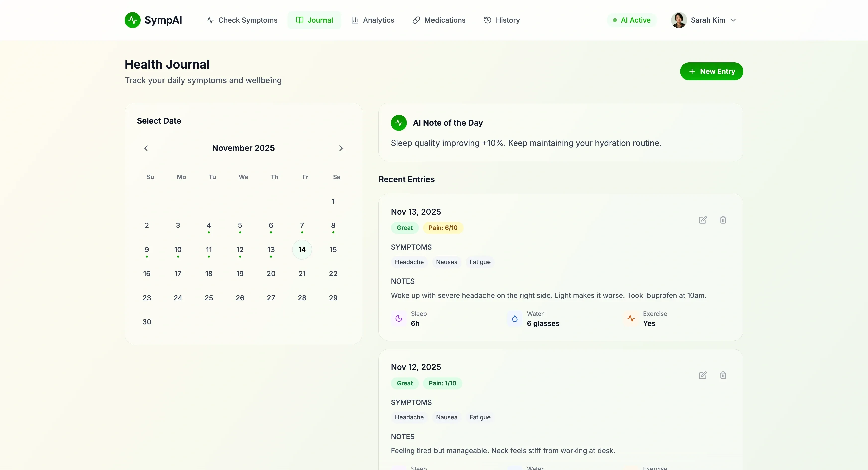The image size is (868, 470).
Task: Open the Check Symptoms page
Action: (242, 20)
